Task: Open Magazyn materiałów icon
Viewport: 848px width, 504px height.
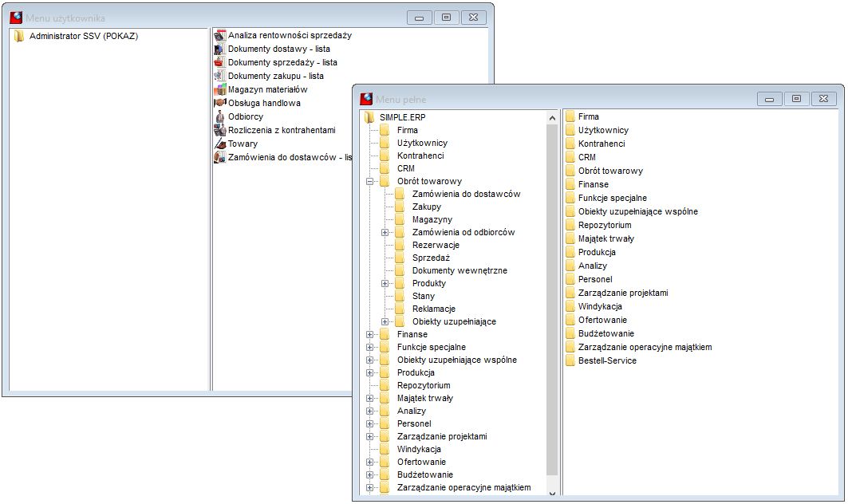Action: tap(219, 90)
